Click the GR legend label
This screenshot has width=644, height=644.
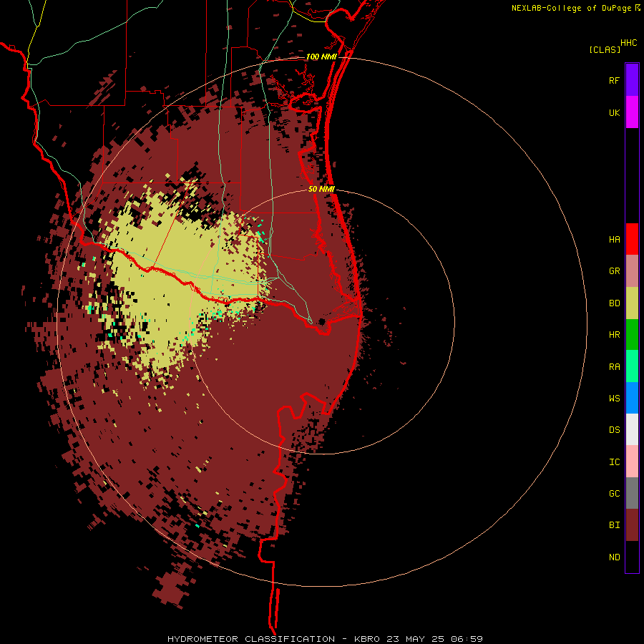click(x=614, y=271)
